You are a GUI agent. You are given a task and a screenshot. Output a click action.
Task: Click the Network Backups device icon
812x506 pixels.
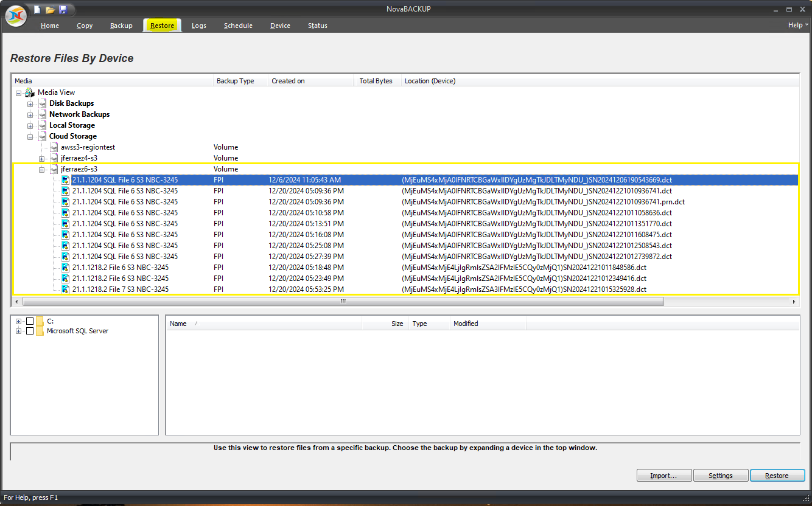tap(43, 114)
